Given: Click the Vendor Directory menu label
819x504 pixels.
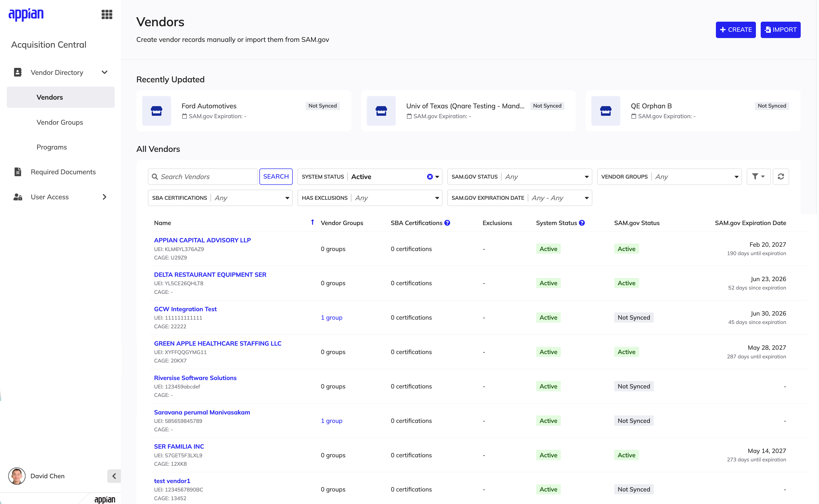Looking at the screenshot, I should (57, 72).
